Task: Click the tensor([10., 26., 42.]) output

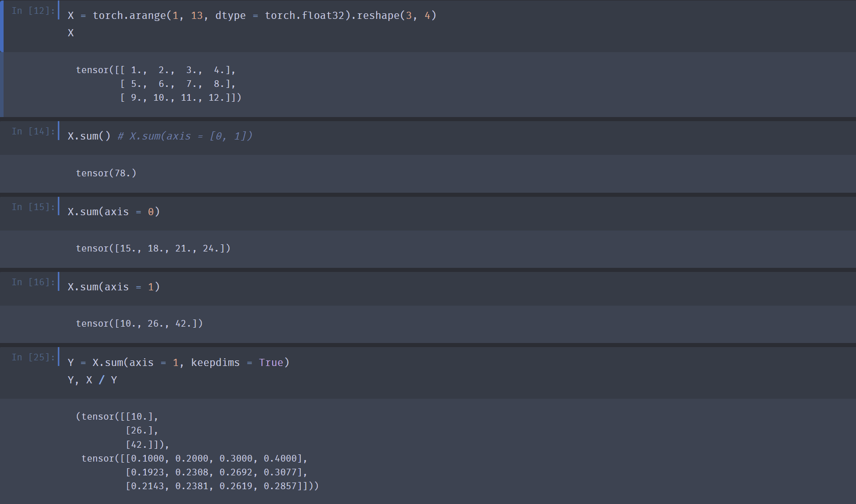Action: tap(139, 324)
